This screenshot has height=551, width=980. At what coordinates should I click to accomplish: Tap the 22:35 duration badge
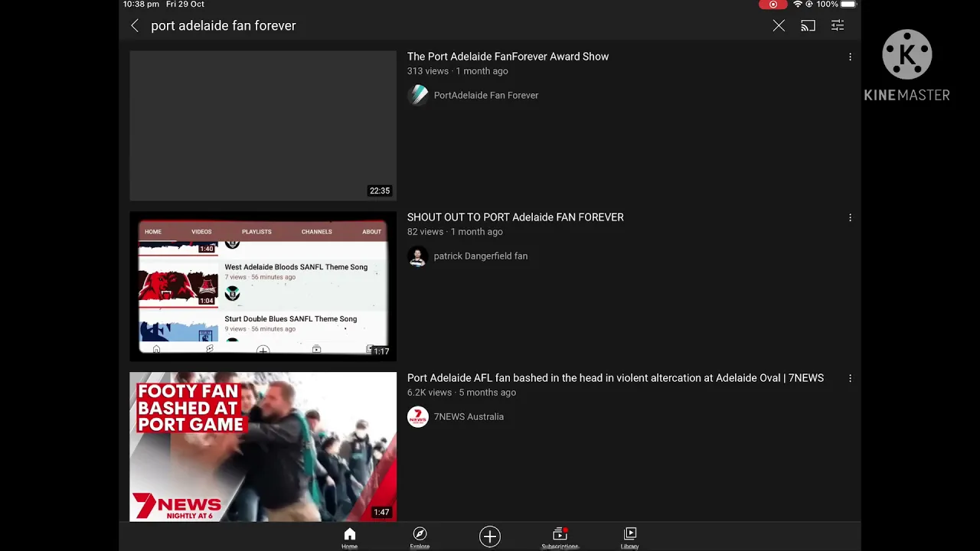pos(380,191)
